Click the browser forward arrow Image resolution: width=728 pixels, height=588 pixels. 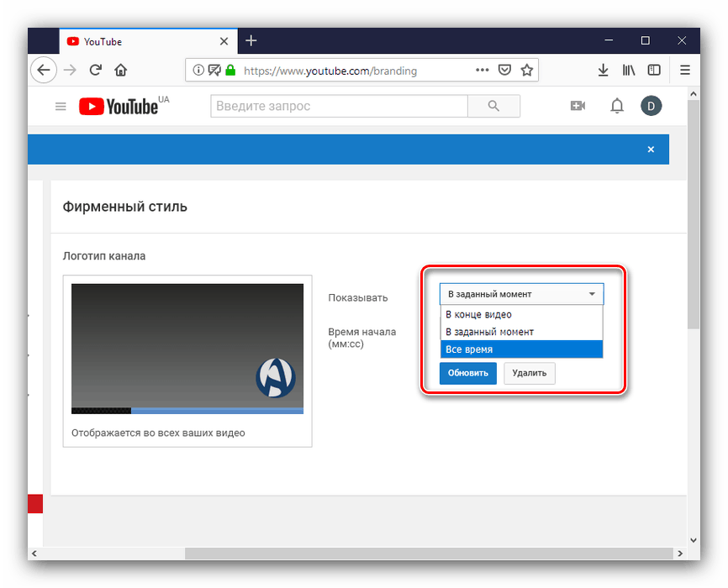[x=70, y=70]
